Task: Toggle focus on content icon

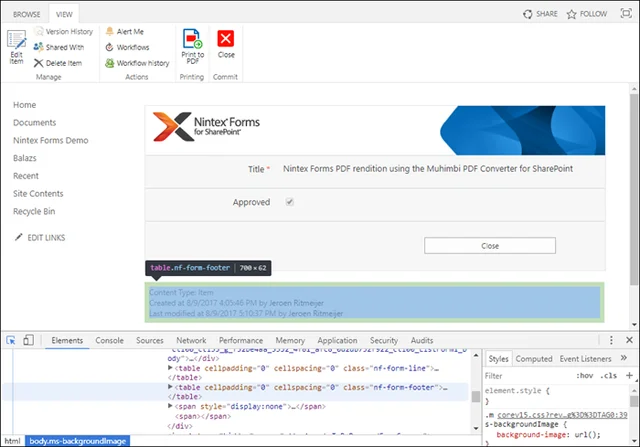Action: [626, 13]
